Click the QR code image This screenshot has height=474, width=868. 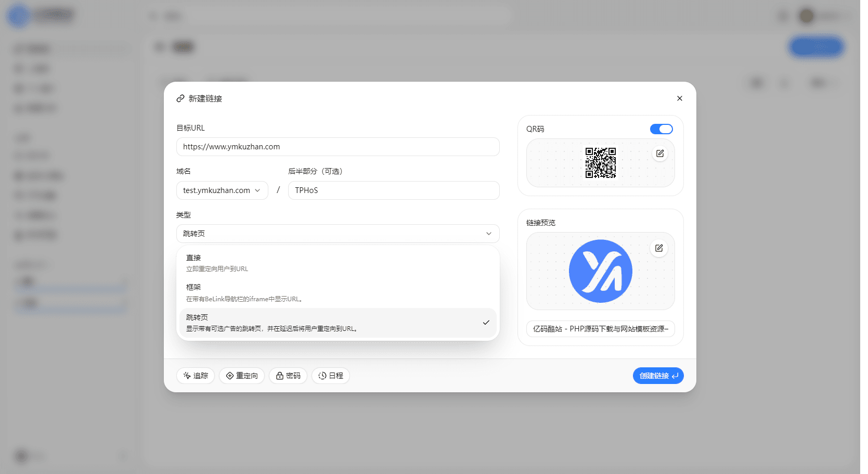click(x=601, y=163)
